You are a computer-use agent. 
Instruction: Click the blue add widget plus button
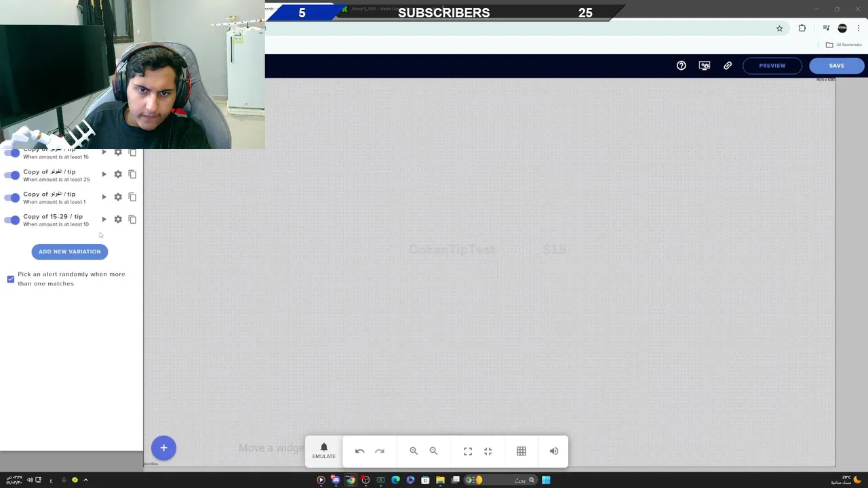[163, 447]
